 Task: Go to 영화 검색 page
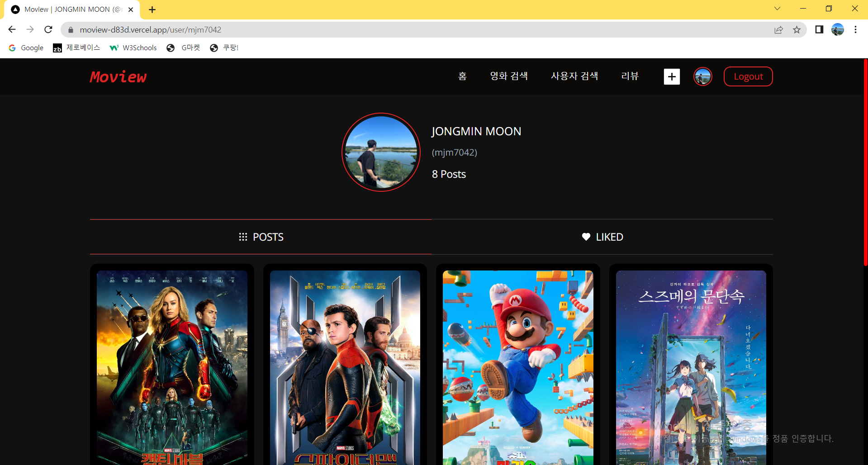509,76
